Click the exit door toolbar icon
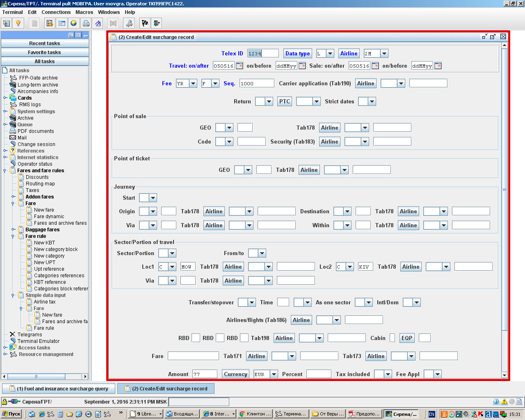Screen dimensions: 525x420 point(157,23)
